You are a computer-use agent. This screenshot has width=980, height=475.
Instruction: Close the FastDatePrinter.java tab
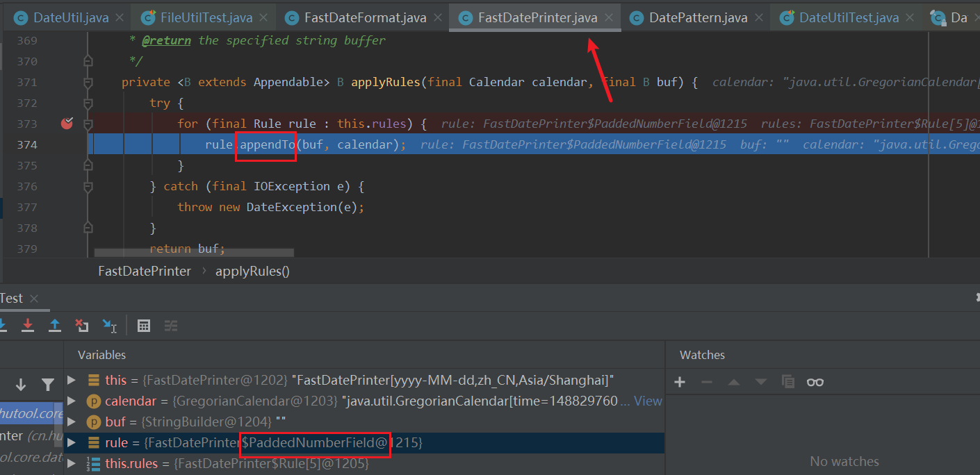point(609,17)
